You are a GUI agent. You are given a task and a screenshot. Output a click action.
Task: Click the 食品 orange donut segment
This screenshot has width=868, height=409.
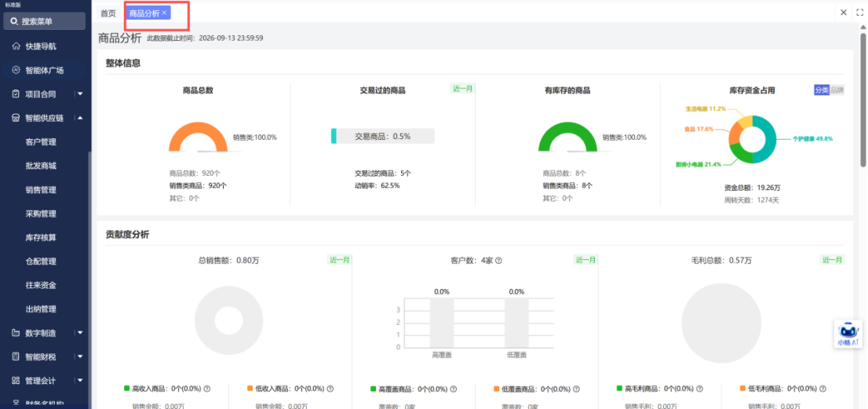[735, 133]
